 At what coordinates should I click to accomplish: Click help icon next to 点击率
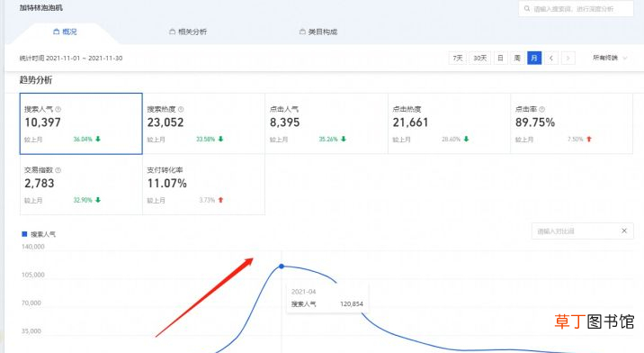[541, 110]
